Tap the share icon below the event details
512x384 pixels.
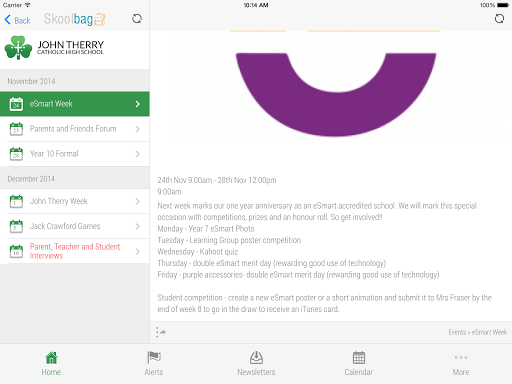pyautogui.click(x=161, y=332)
